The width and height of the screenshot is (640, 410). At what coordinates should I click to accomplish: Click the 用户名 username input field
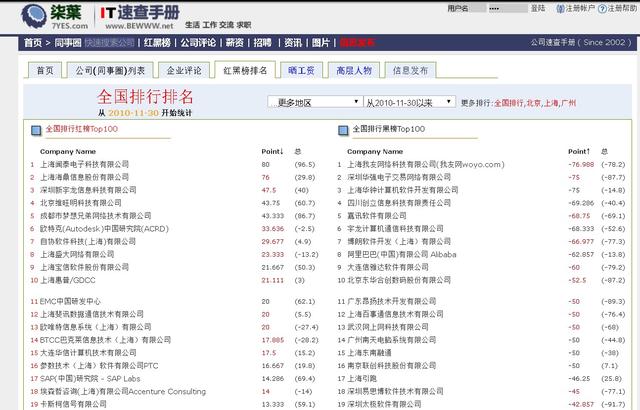pyautogui.click(x=478, y=8)
